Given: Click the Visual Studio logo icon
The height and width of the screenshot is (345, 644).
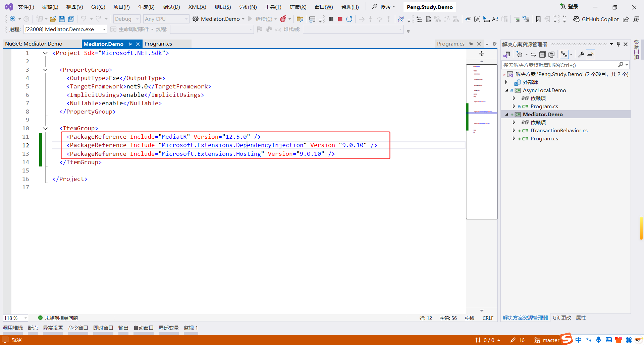Looking at the screenshot, I should coord(9,7).
